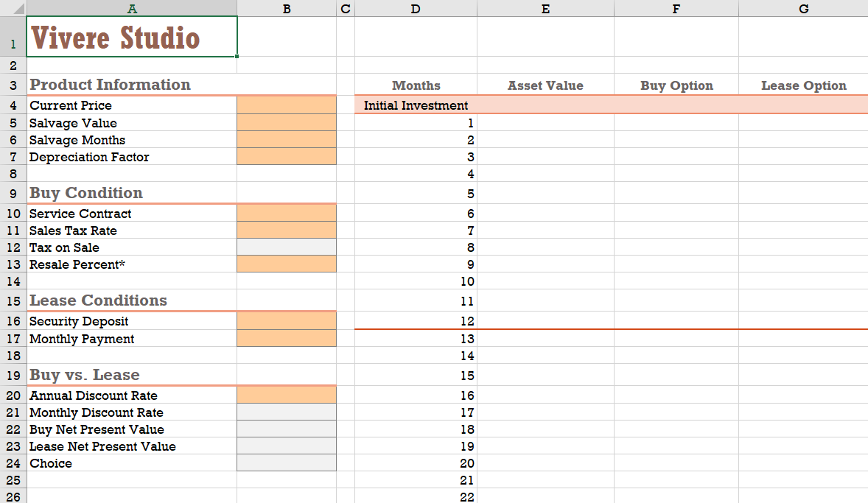
Task: Click the Sales Tax Rate input cell
Action: coord(286,231)
